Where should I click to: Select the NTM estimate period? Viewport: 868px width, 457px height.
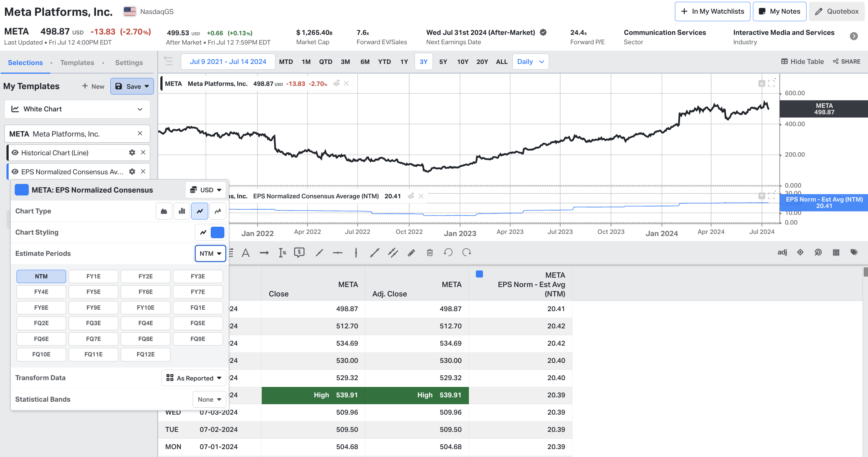41,276
